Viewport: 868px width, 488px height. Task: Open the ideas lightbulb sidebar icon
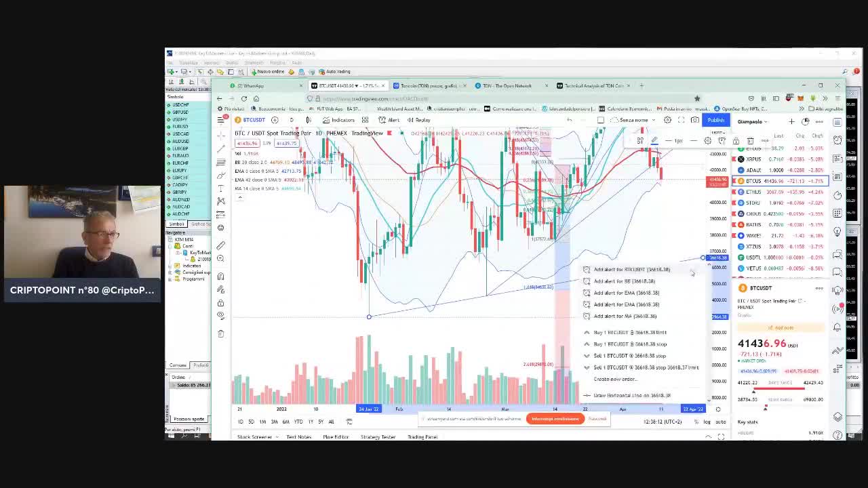837,232
